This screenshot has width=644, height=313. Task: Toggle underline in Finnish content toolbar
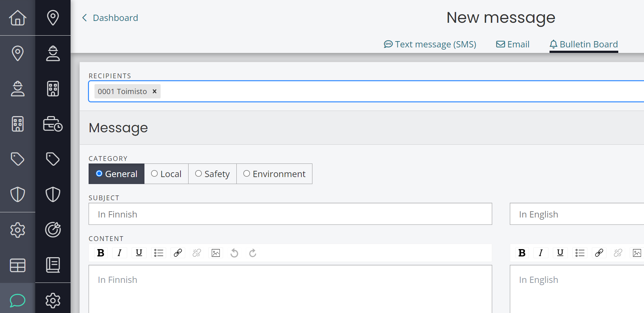139,253
